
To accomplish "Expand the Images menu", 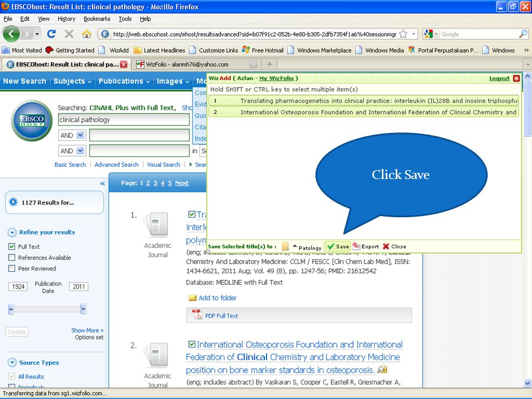I will [173, 81].
